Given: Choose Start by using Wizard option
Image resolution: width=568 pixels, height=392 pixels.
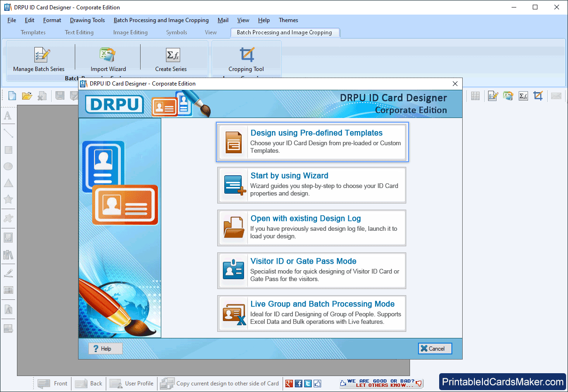Looking at the screenshot, I should tap(312, 185).
